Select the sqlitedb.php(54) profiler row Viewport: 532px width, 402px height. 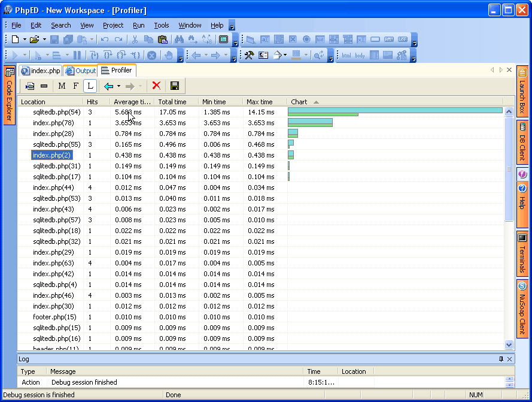coord(53,112)
